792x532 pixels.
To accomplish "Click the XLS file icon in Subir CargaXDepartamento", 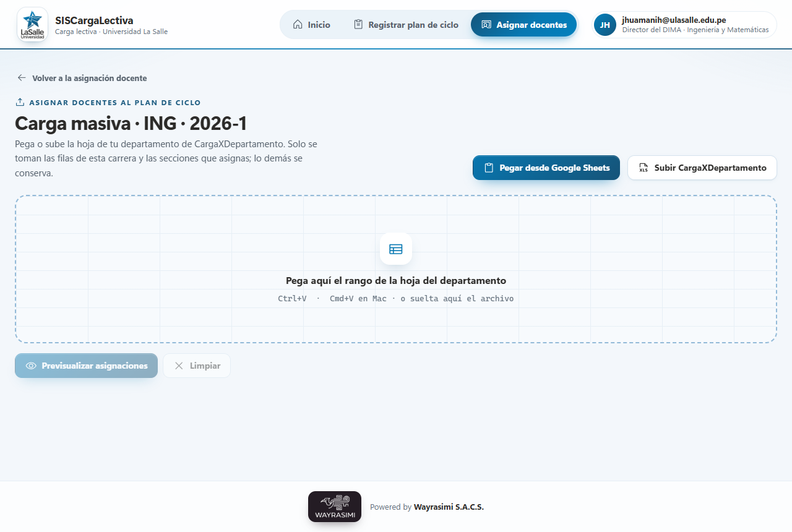I will point(643,168).
